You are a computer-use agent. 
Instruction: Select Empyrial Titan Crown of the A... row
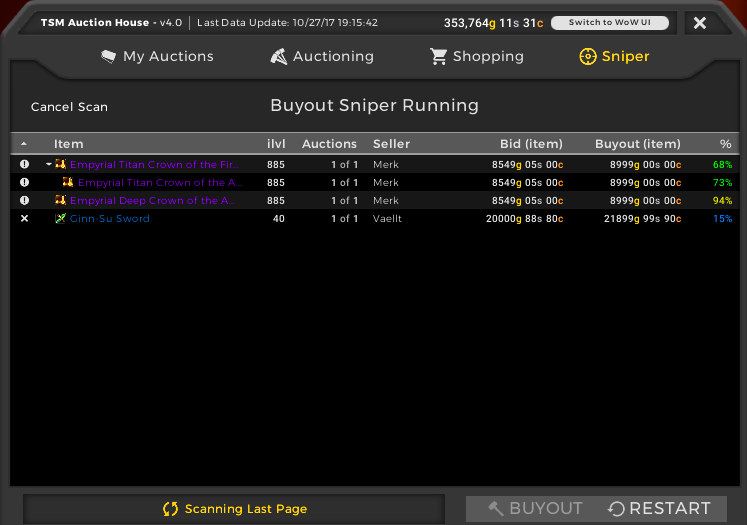pos(375,182)
